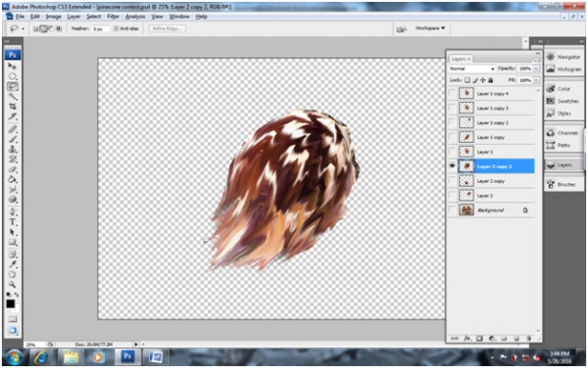
Task: Select the History Brush tool
Action: point(13,160)
